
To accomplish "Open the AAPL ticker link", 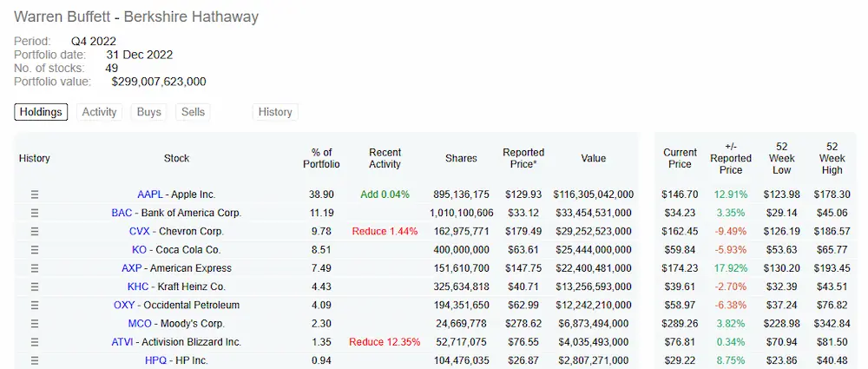I will coord(150,194).
